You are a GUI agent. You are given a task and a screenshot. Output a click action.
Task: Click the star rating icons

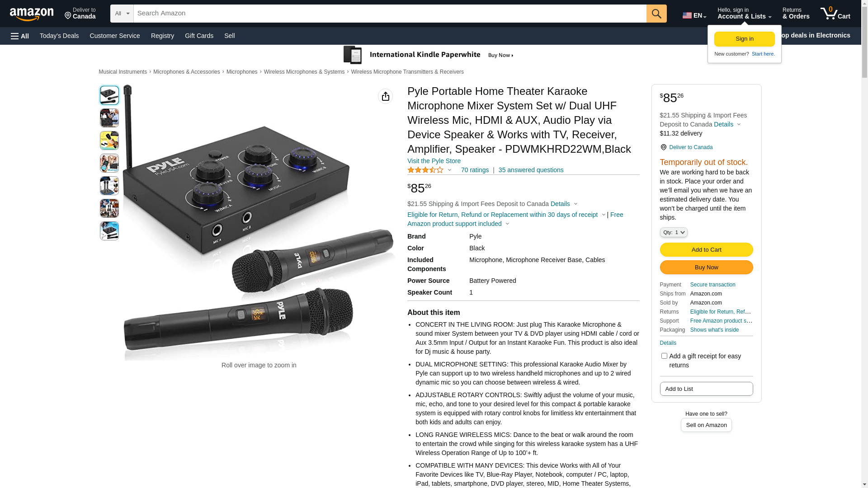pyautogui.click(x=425, y=170)
